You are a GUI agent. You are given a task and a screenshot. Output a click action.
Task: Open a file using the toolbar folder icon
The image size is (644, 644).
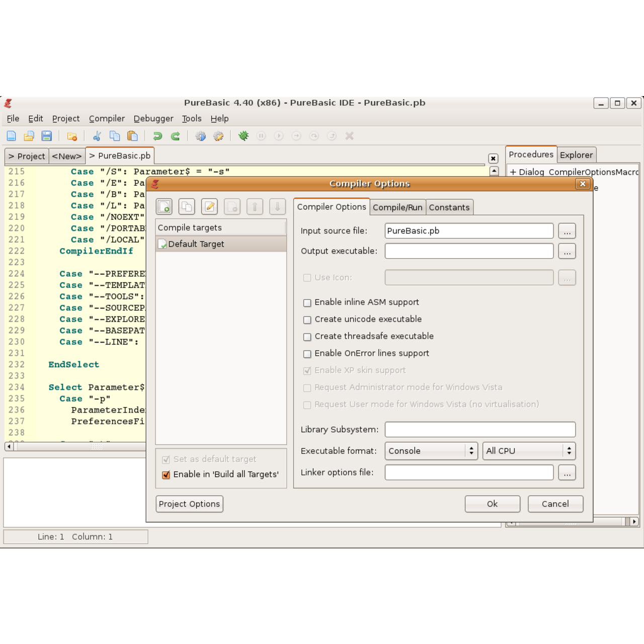(29, 136)
